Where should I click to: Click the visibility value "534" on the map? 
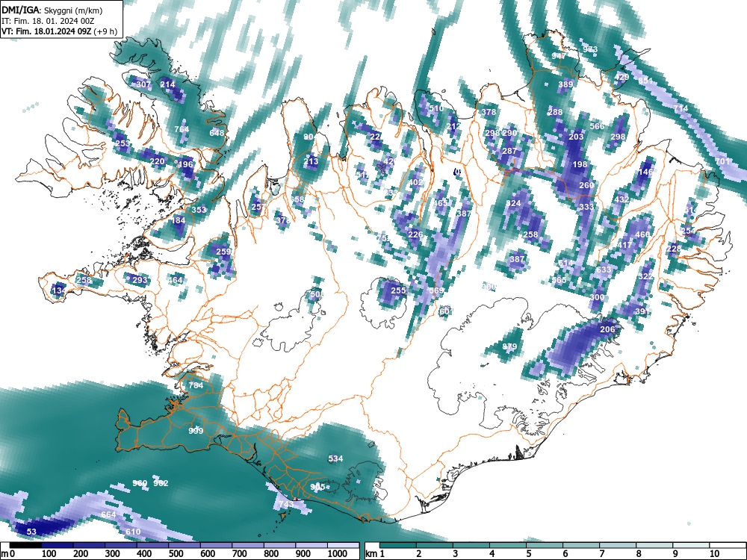pos(335,458)
